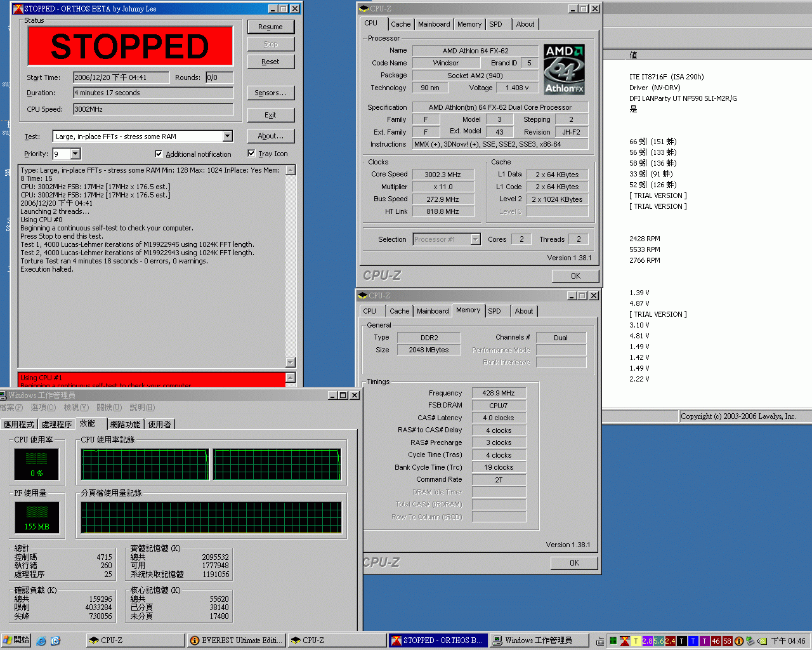Screen dimensions: 812x650
Task: Click the ITE IT8716F sensor row
Action: (666, 77)
